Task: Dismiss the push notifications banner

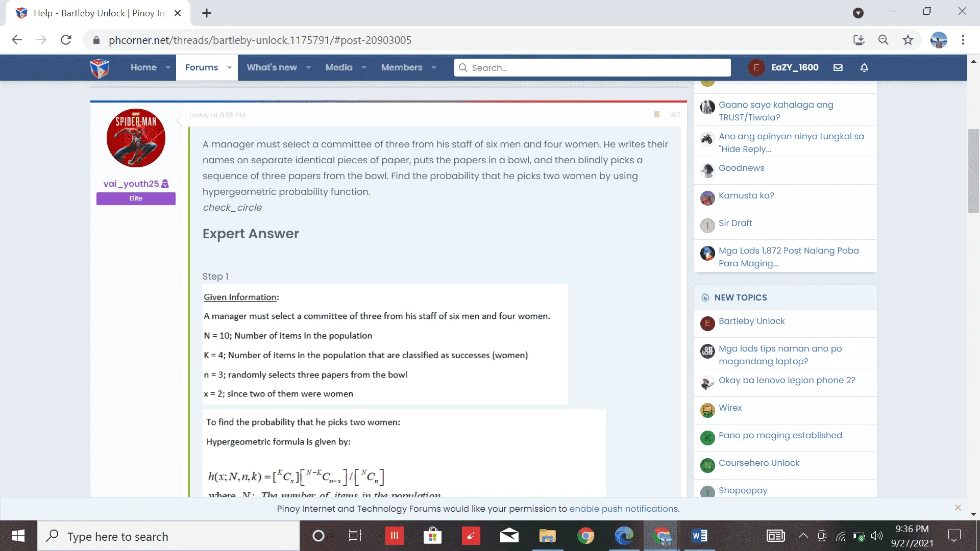Action: click(x=958, y=508)
